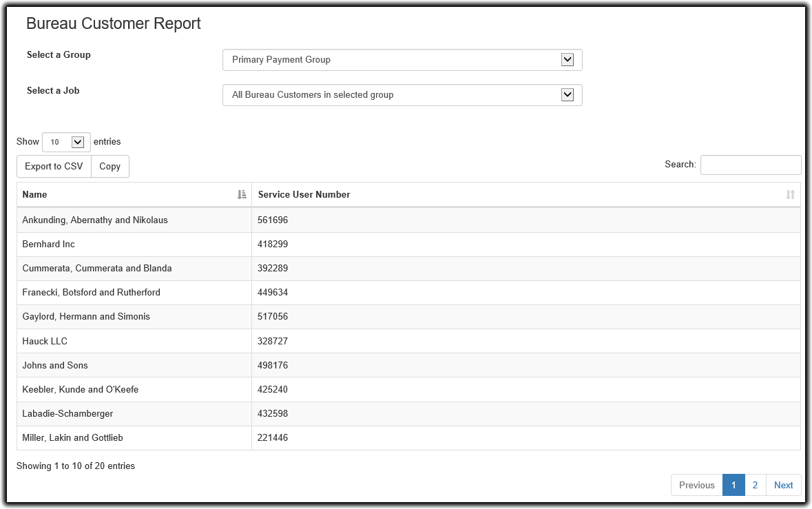Viewport: 812px width, 509px height.
Task: Click the Name column sort icon
Action: pyautogui.click(x=242, y=195)
